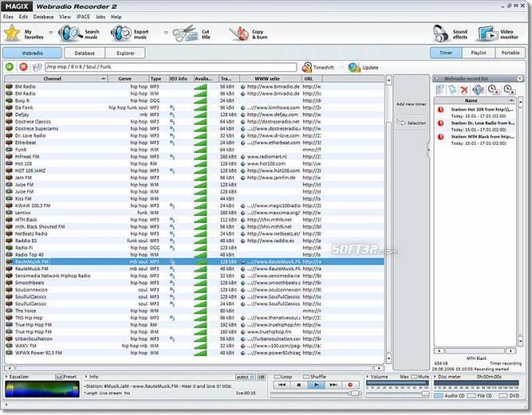Select the File CD option
Viewport: 532px width, 415px height.
point(471,396)
